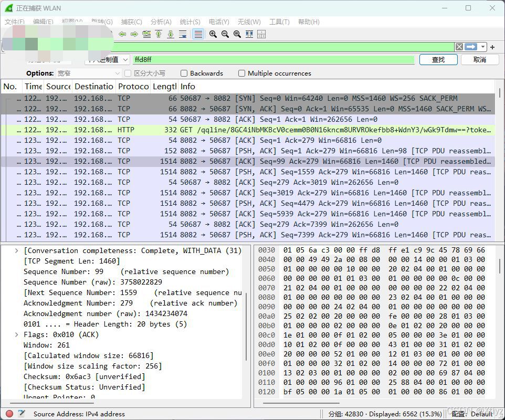Toggle auto-scroll during live capture
This screenshot has height=420, width=505.
pos(183,34)
